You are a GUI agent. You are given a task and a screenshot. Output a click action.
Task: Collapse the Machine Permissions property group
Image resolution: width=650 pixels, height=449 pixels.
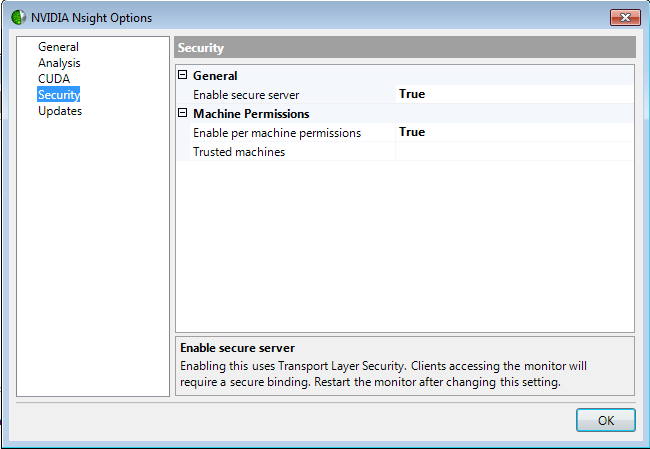[182, 113]
